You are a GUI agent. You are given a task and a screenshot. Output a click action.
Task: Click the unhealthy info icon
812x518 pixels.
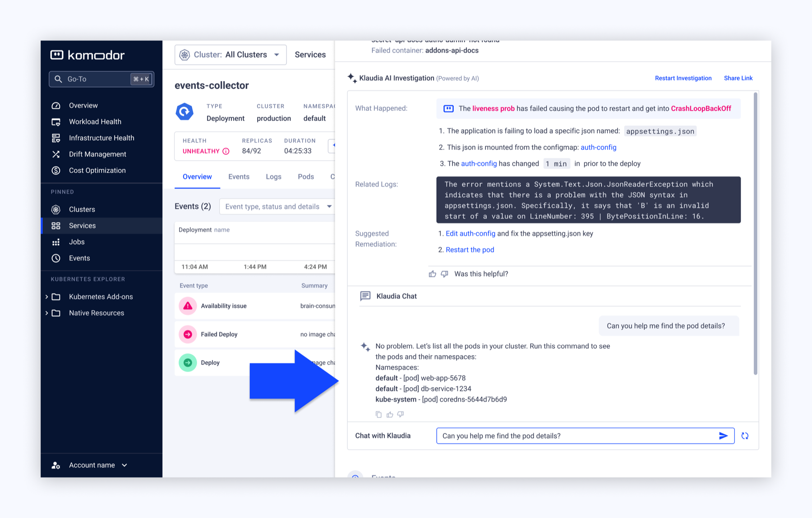point(226,151)
